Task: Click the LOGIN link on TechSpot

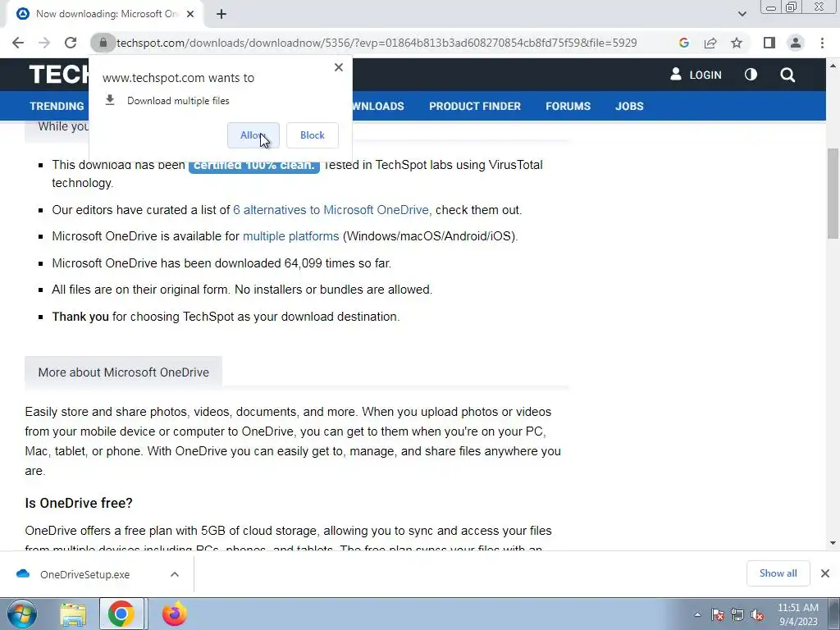Action: [696, 75]
